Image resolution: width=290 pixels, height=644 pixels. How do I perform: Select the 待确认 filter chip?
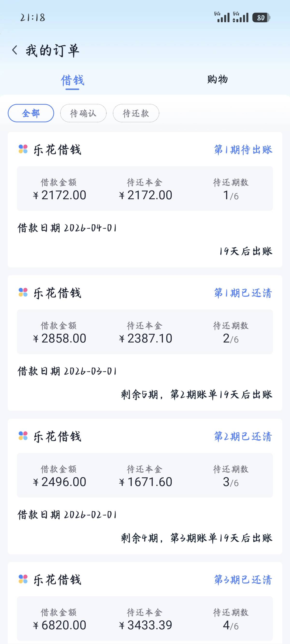pos(83,113)
